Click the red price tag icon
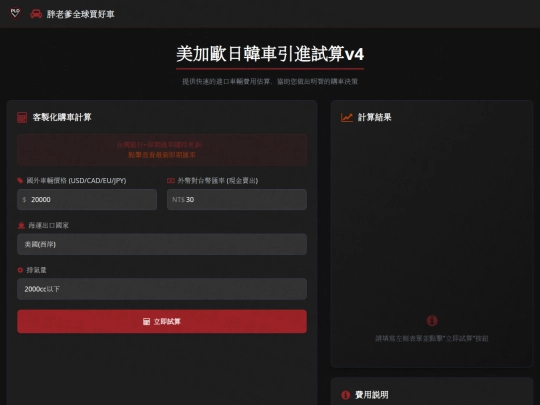Viewport: 540px width, 405px height. coord(20,180)
